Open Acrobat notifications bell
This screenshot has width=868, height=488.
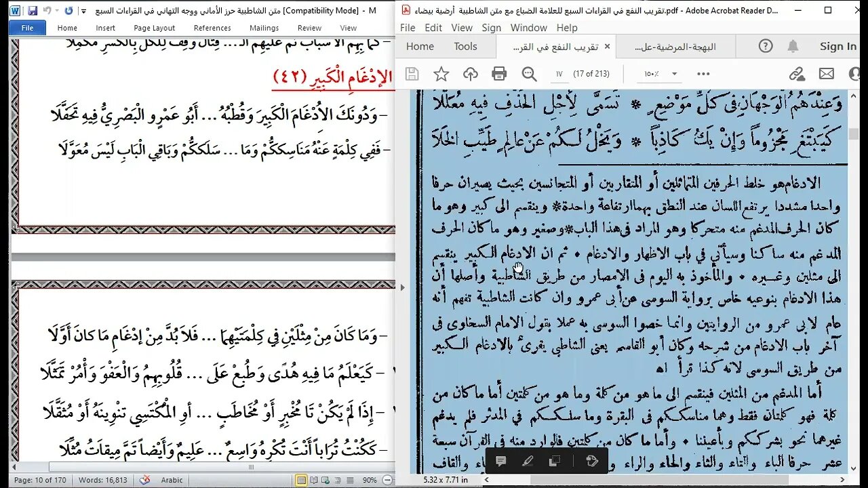[x=793, y=46]
